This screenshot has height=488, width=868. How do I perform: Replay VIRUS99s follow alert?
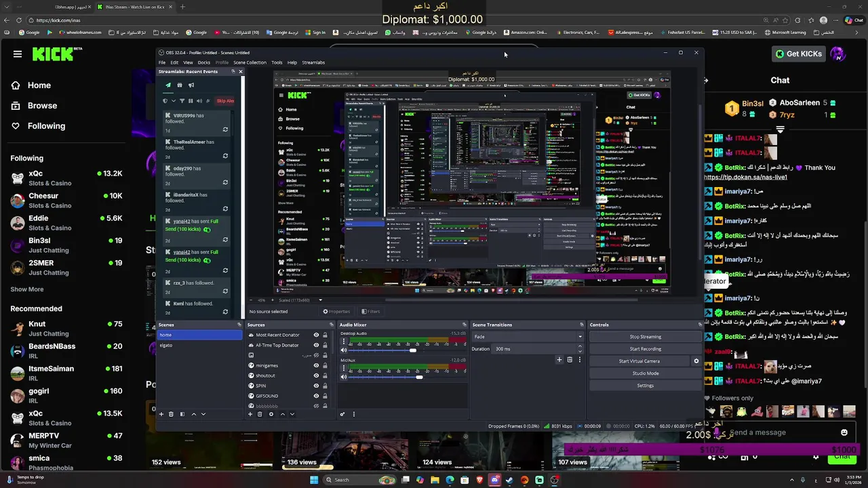225,129
